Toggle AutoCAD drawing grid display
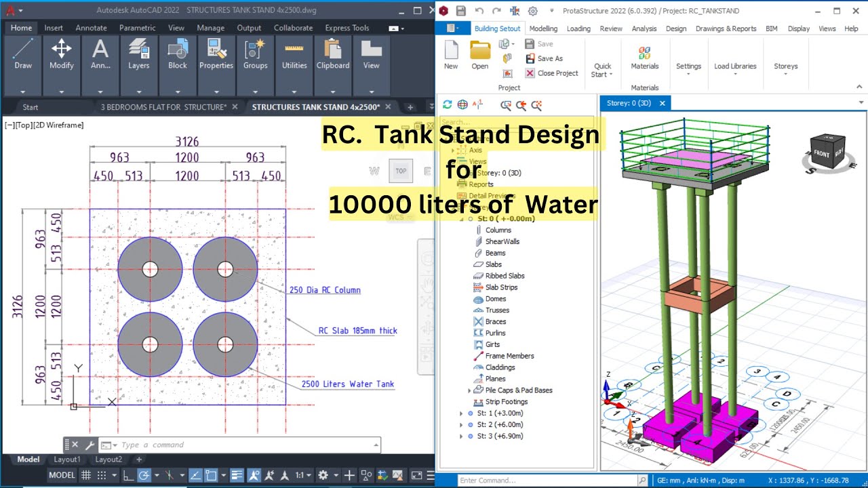 point(86,476)
